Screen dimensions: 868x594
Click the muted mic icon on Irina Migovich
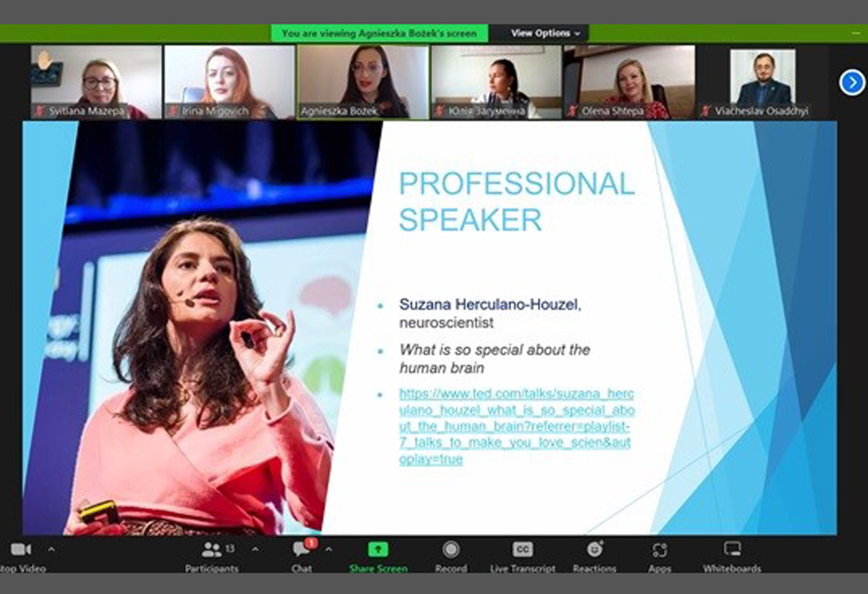(x=173, y=111)
